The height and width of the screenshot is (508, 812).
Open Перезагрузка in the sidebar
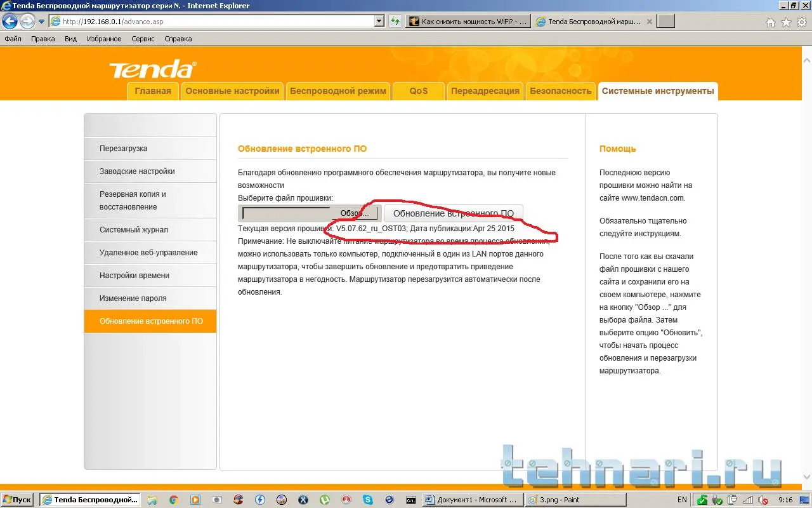pos(150,149)
